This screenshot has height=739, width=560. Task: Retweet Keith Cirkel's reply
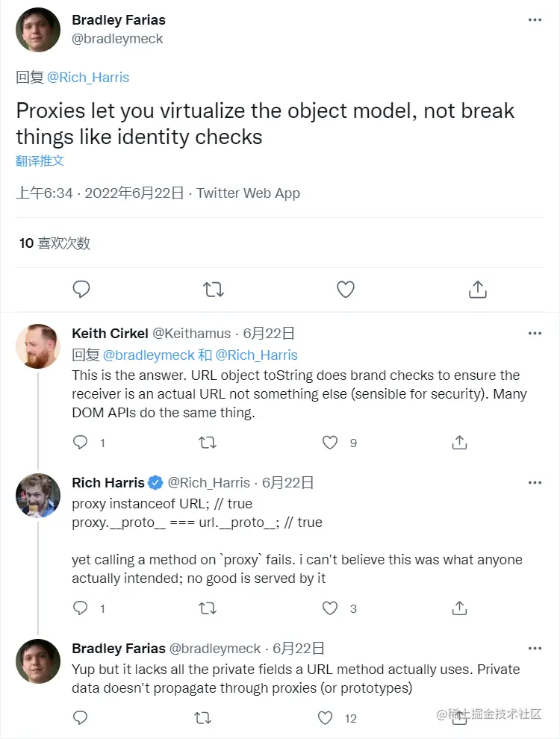[x=208, y=443]
